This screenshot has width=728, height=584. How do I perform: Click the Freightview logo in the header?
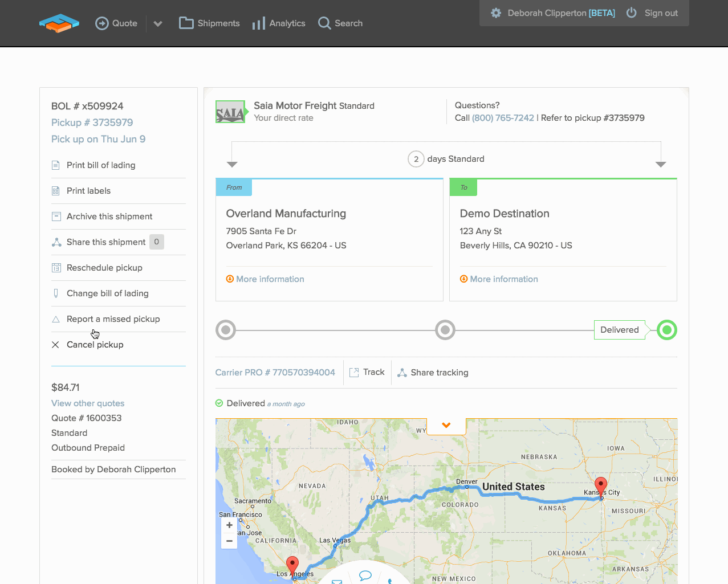pyautogui.click(x=59, y=23)
